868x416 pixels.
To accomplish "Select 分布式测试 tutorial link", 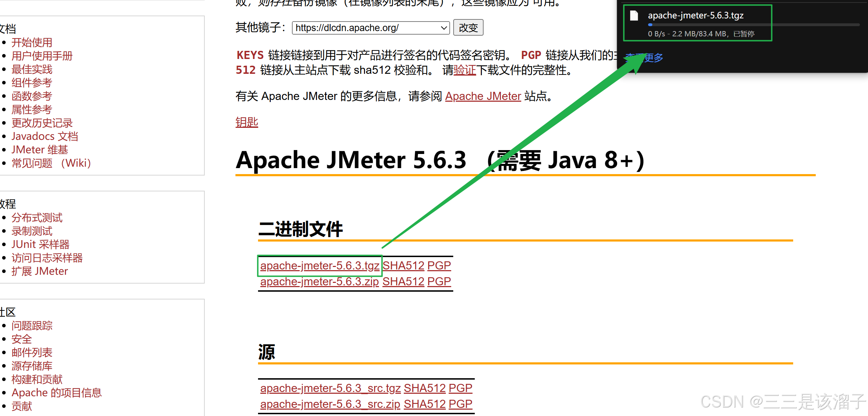I will [x=37, y=218].
